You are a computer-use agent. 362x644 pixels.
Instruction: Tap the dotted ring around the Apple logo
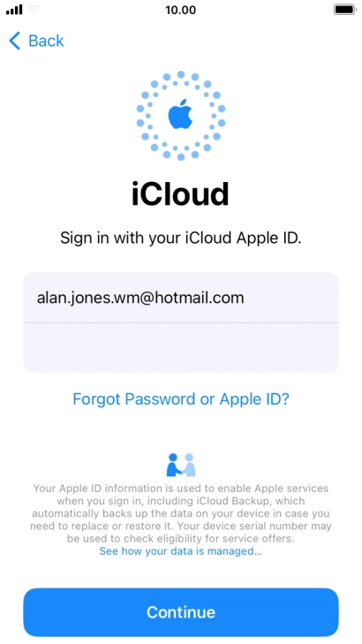181,116
